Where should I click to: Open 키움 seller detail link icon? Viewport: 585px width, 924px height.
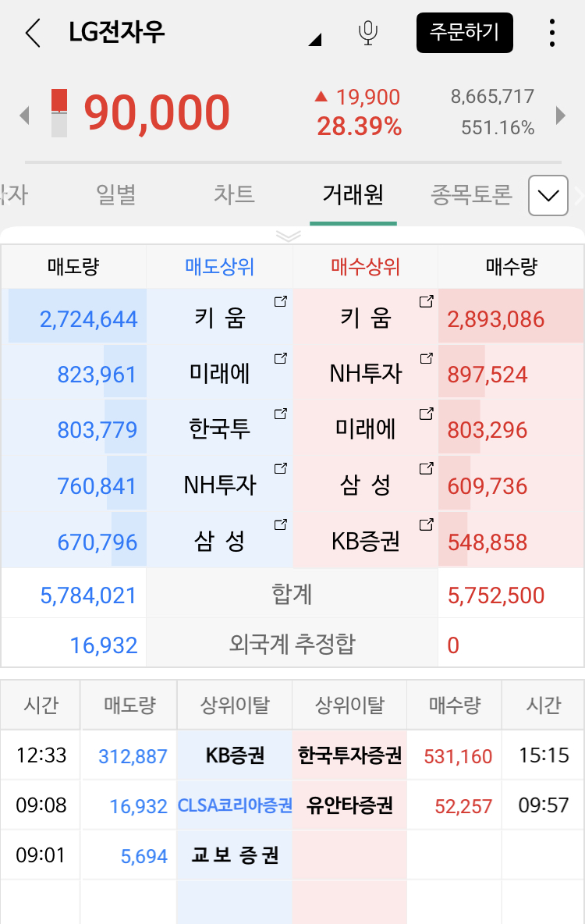click(x=281, y=301)
